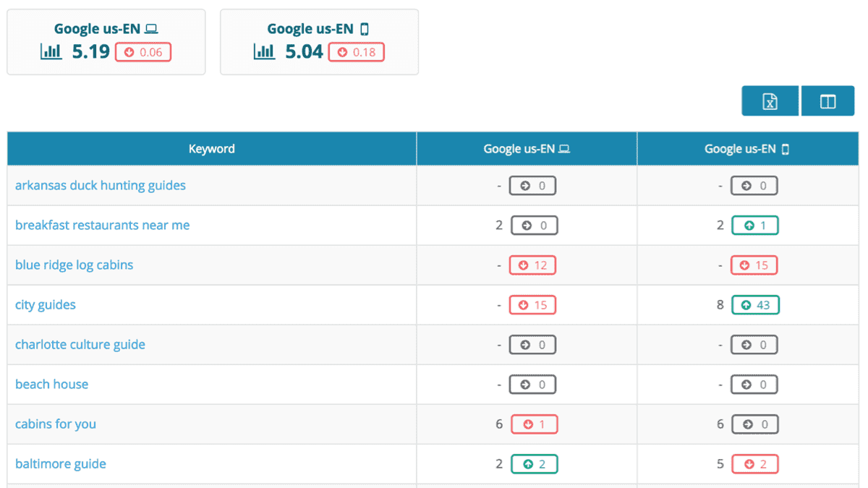Click the red down 15 badge for city guides
This screenshot has width=868, height=488.
pyautogui.click(x=532, y=305)
